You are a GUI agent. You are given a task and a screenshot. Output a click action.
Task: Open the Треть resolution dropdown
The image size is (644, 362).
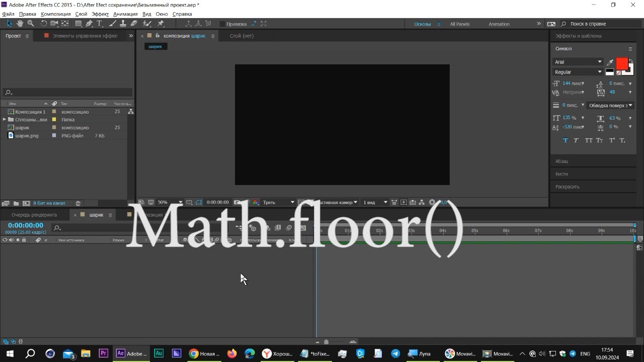[278, 202]
